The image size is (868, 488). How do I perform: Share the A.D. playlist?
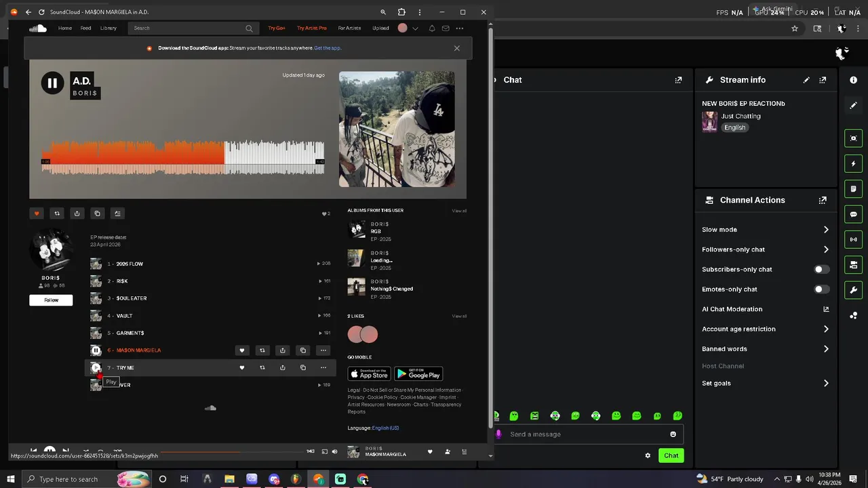tap(77, 213)
